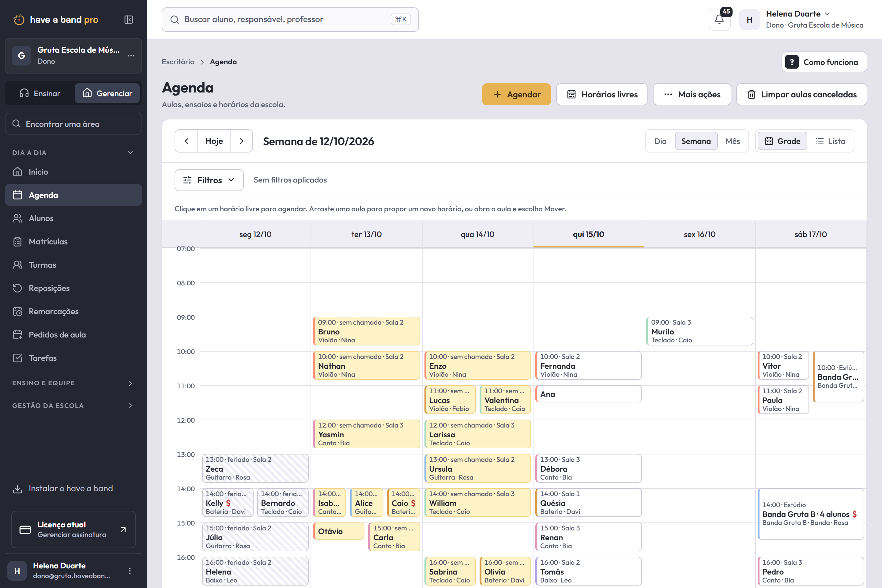Collapse the DIA A DIA section
Image resolution: width=882 pixels, height=588 pixels.
[73, 153]
